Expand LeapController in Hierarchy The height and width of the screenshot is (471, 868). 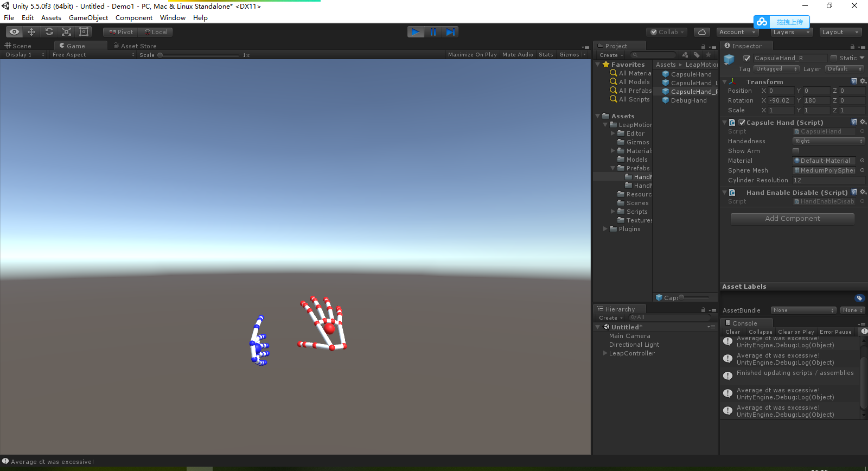(x=605, y=353)
